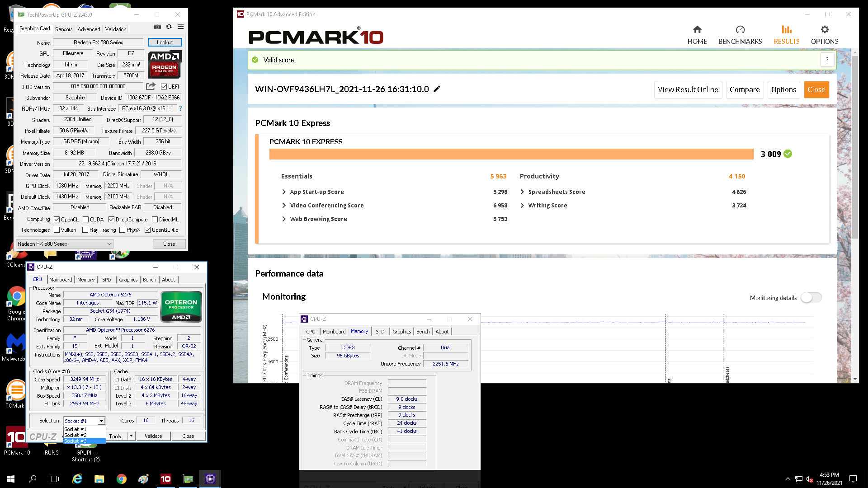Switch to GPU-Z taskbar icon
The image size is (868, 488).
(188, 479)
